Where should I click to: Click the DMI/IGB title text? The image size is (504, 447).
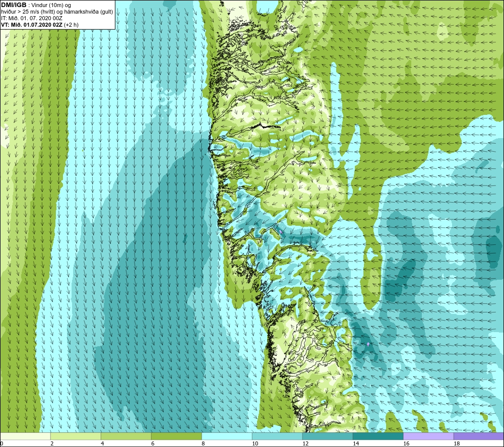[14, 5]
